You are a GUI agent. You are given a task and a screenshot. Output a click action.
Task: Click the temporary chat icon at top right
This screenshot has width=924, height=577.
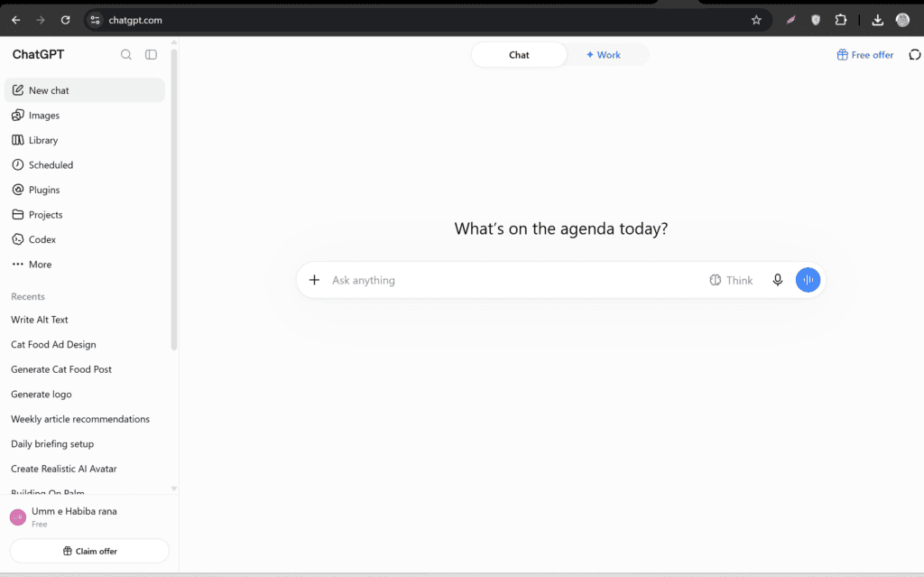pos(915,54)
